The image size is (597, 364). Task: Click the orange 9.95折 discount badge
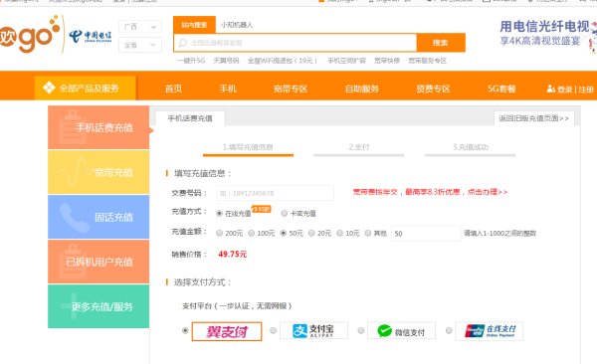click(x=261, y=209)
